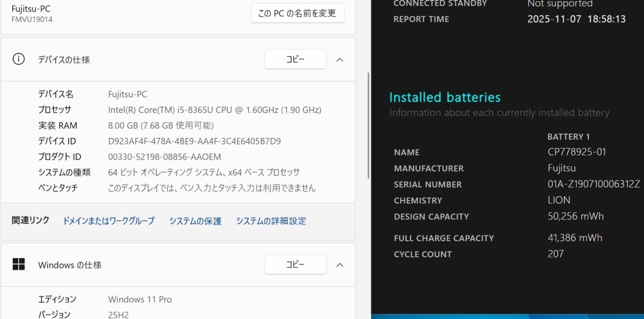Screen dimensions: 644x319
Task: Select the device ID value D923AF4F
Action: pos(195,141)
